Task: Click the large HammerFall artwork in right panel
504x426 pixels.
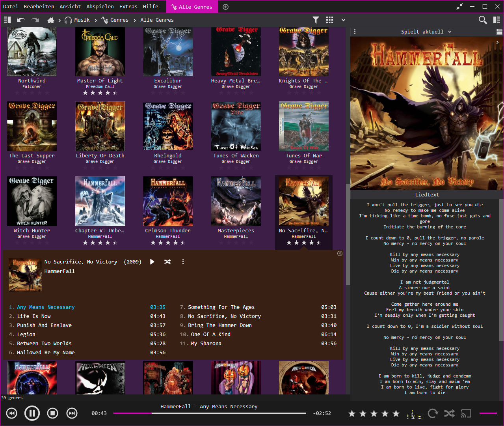Action: click(427, 114)
